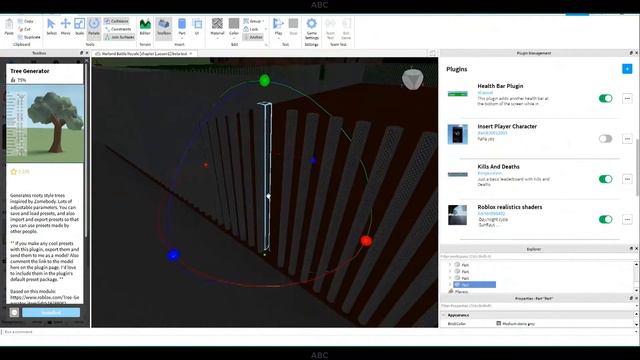Click the comment icon beside Installed button

[14, 313]
